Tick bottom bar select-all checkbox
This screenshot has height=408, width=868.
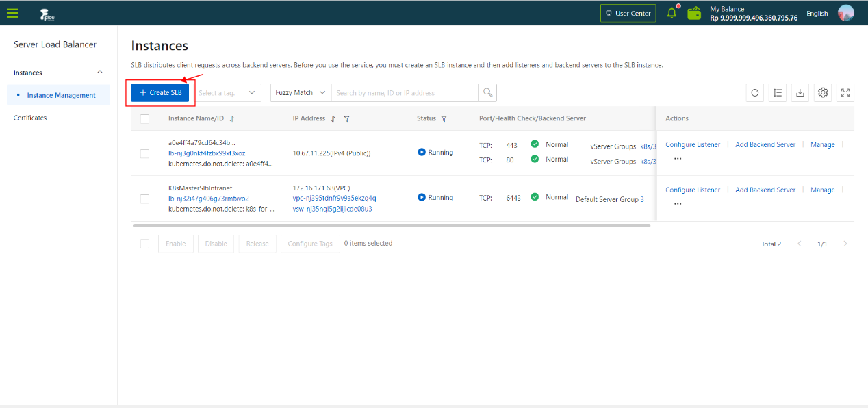(x=144, y=244)
